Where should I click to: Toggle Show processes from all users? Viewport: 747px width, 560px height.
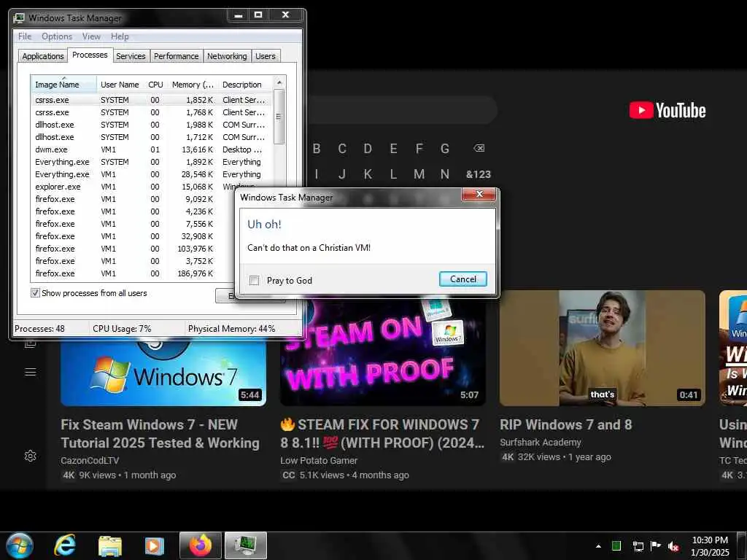click(35, 293)
